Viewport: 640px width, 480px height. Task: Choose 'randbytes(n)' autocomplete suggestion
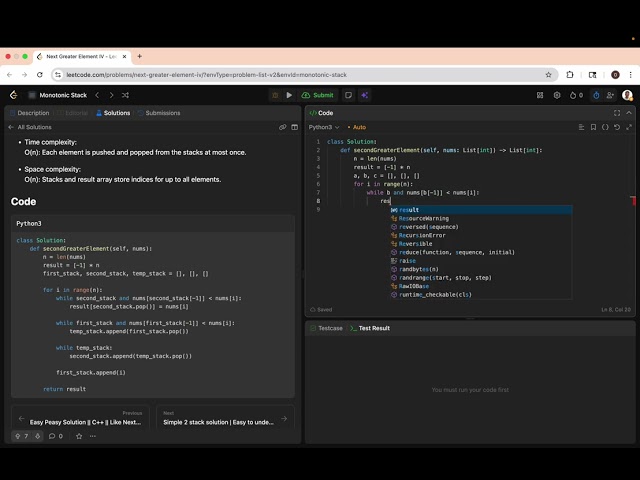tap(481, 269)
